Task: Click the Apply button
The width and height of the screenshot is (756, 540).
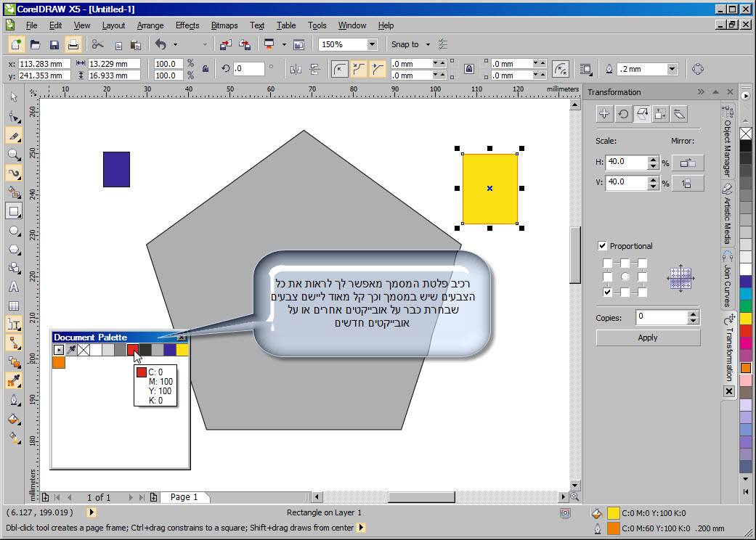Action: point(648,337)
